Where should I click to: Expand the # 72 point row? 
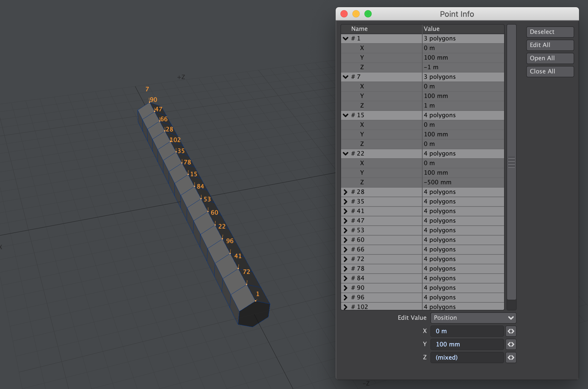[346, 259]
